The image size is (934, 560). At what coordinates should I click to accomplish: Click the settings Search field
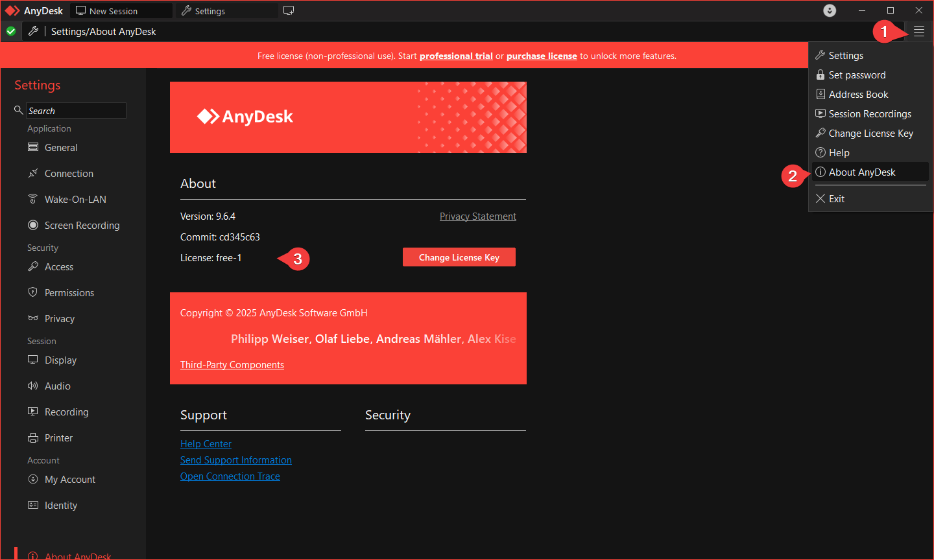75,111
